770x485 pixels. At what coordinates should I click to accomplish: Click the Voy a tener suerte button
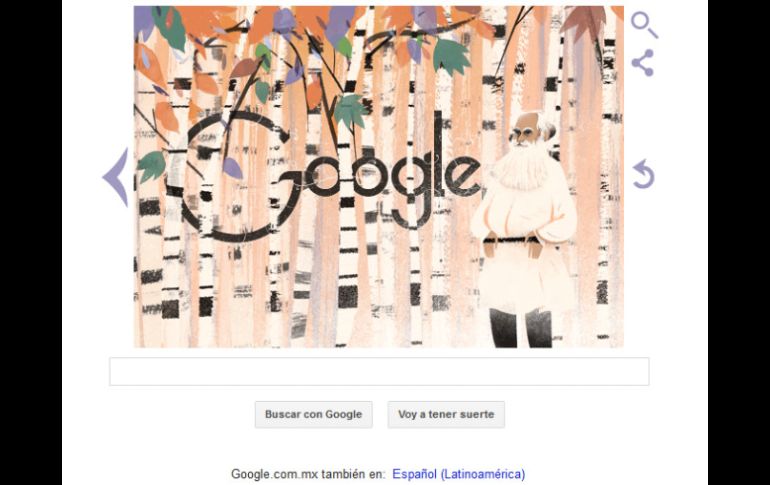coord(446,414)
